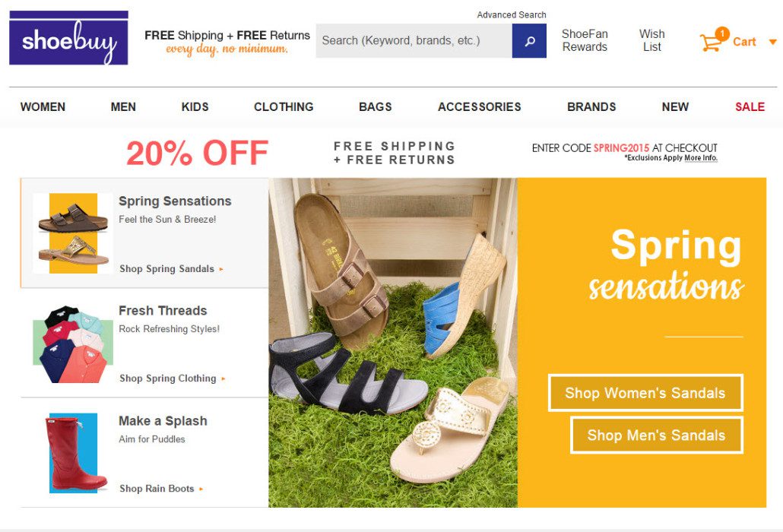783x532 pixels.
Task: Open the Advanced Search link
Action: pos(512,15)
